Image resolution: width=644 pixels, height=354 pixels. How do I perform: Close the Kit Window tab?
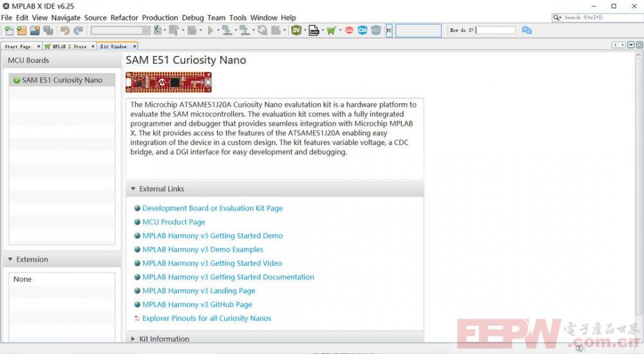point(135,46)
